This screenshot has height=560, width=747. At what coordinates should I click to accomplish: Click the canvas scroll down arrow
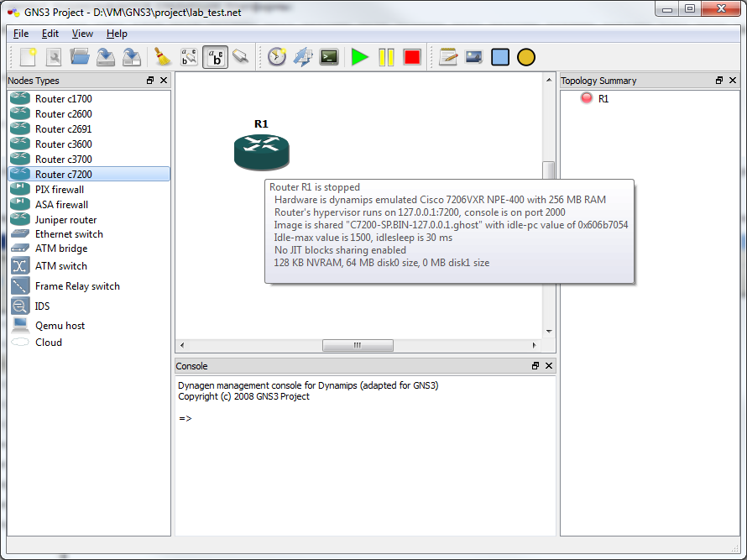point(549,332)
